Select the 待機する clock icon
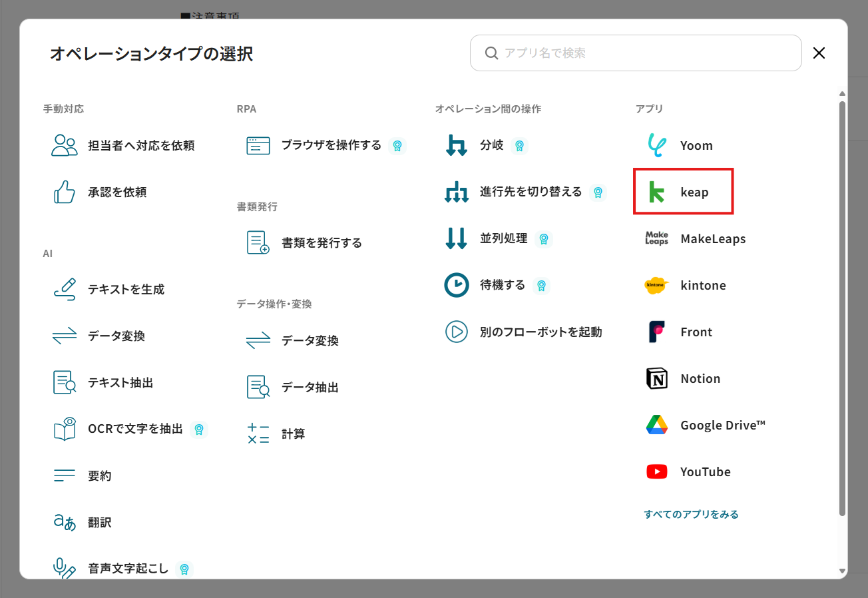 (x=457, y=285)
